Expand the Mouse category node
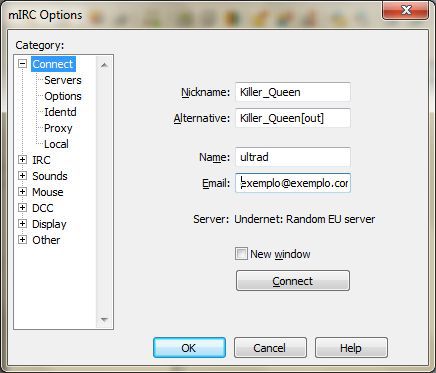The image size is (436, 373). click(x=22, y=192)
